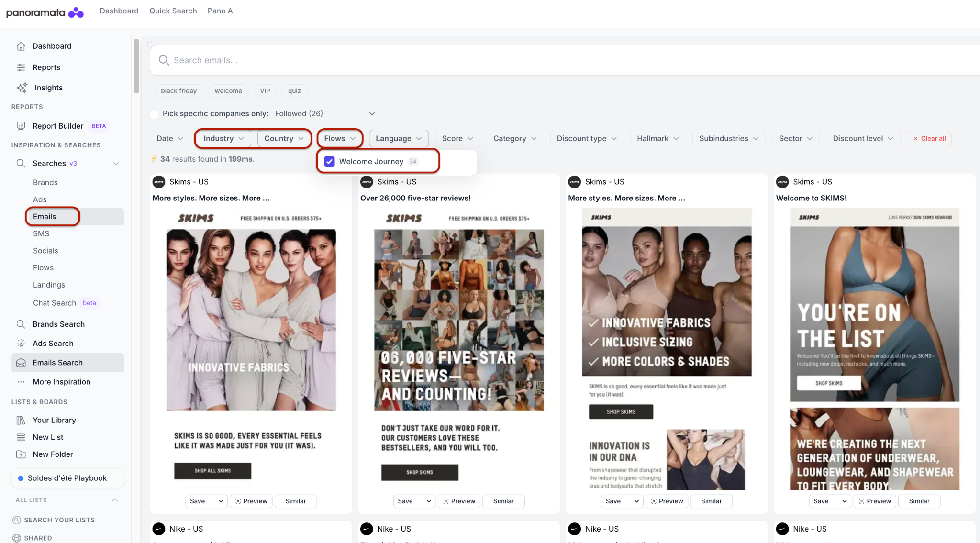The height and width of the screenshot is (543, 980).
Task: Toggle 'Pick specific companies only' checkbox
Action: coord(154,114)
